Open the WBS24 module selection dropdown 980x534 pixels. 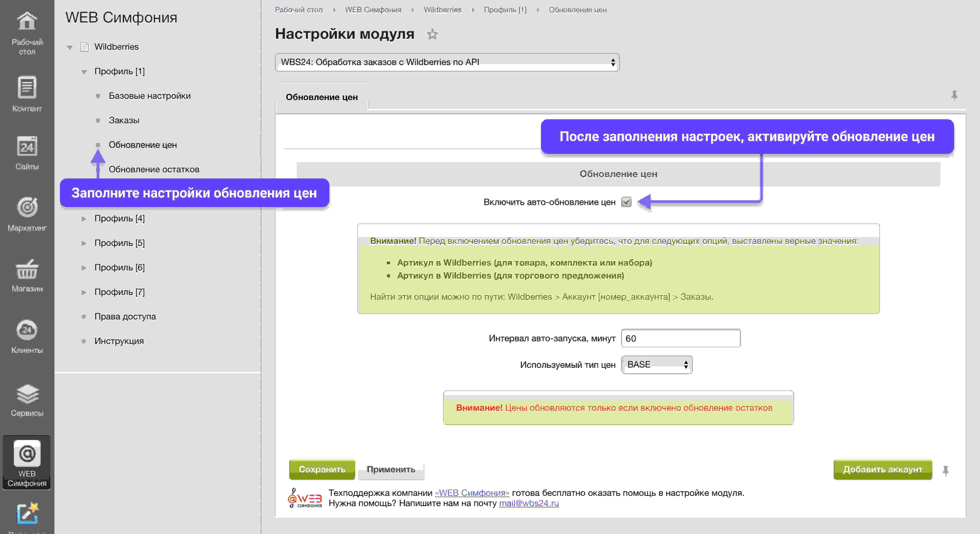[447, 62]
